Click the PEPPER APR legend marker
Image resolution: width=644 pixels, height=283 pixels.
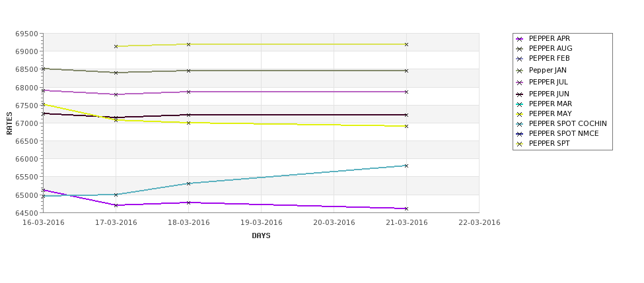click(519, 39)
